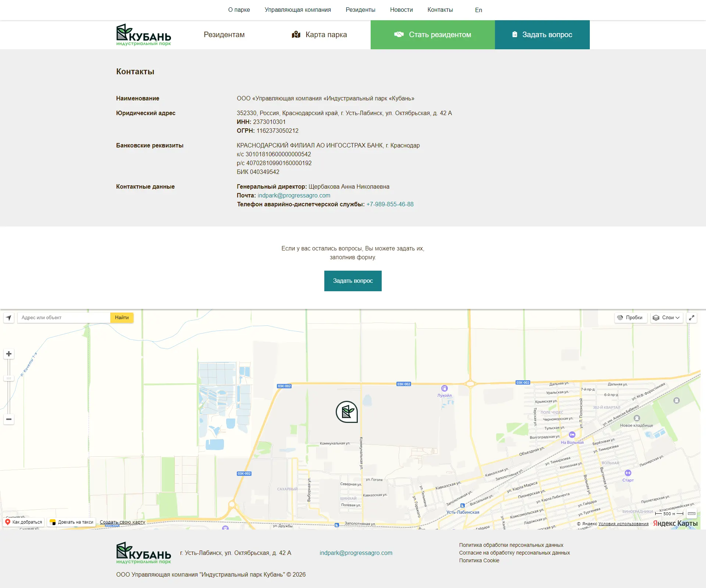Zoom in the map with plus button
Screen dimensions: 706x588
pos(9,354)
